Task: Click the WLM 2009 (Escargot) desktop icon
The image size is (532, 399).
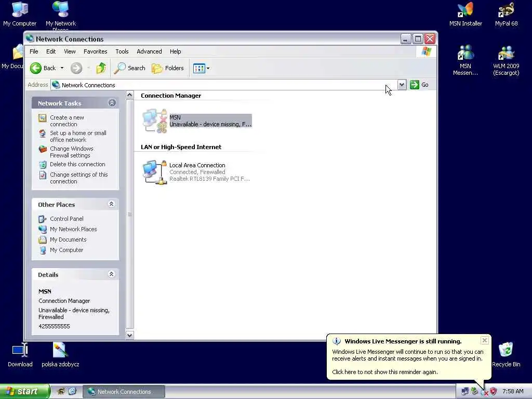Action: click(x=506, y=60)
